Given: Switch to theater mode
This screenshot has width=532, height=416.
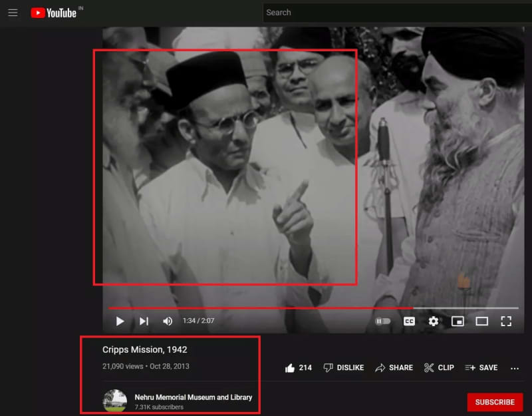Looking at the screenshot, I should 481,321.
